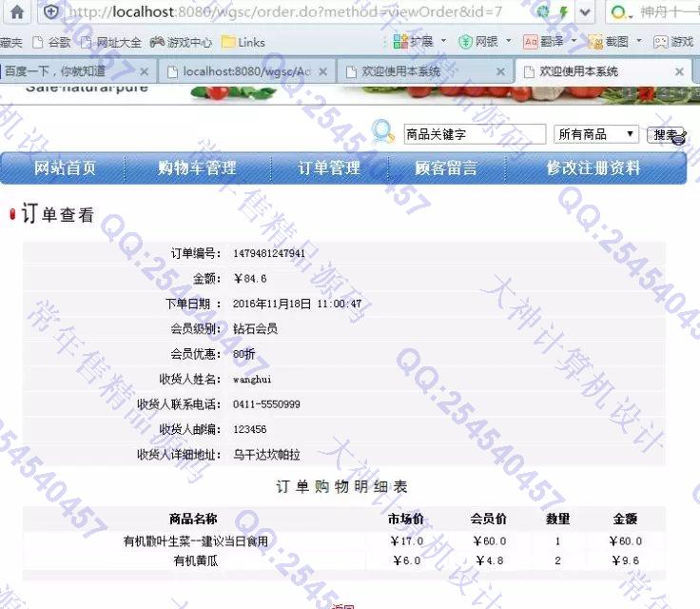Viewport: 700px width, 609px height.
Task: Click the security shield icon in address bar
Action: 51,12
